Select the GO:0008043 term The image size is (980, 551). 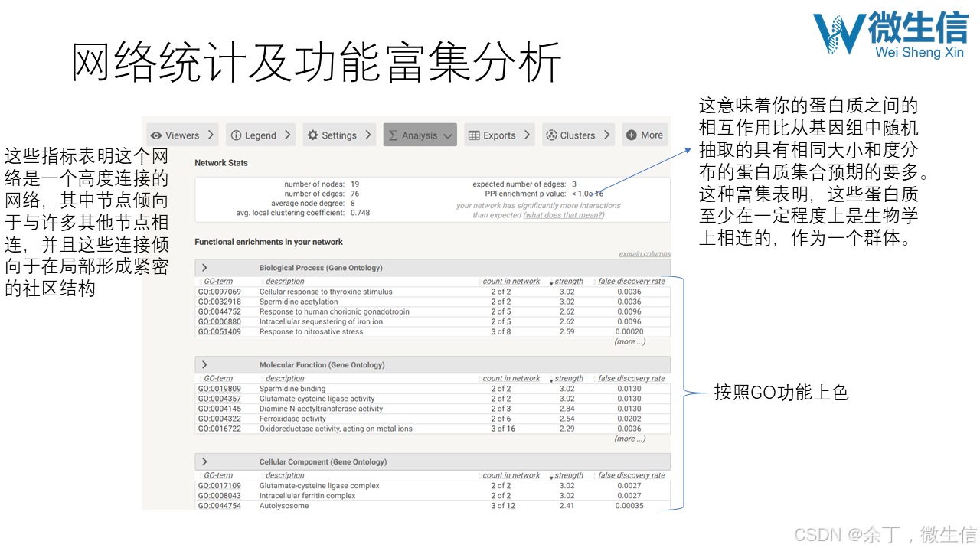coord(220,495)
